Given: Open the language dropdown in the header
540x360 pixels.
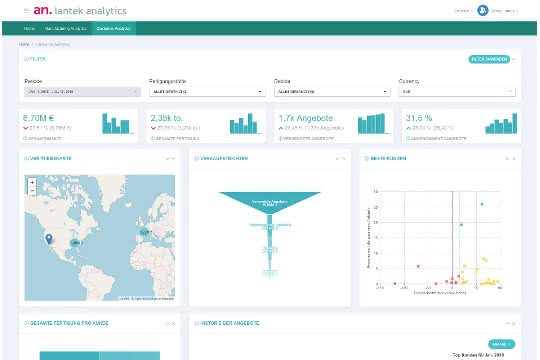Looking at the screenshot, I should [x=464, y=11].
